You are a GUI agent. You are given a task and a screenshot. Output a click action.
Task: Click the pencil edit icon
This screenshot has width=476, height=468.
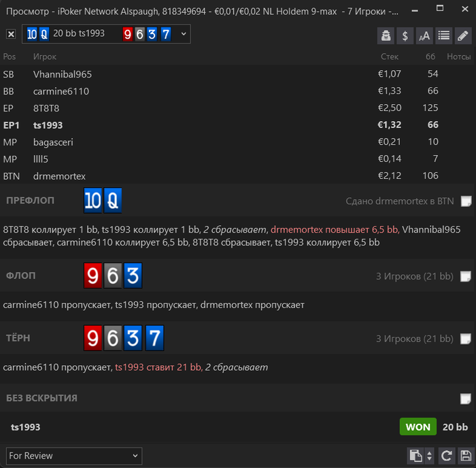click(463, 35)
